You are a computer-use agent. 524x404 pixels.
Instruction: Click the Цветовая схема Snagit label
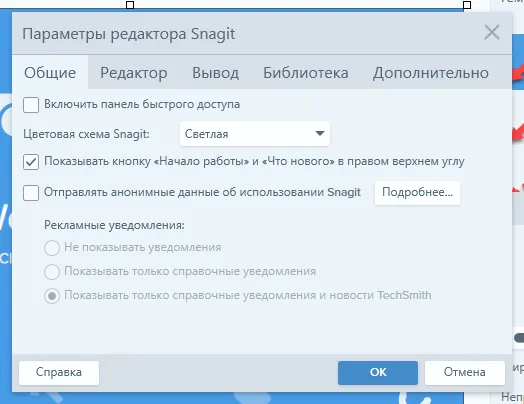pyautogui.click(x=87, y=134)
